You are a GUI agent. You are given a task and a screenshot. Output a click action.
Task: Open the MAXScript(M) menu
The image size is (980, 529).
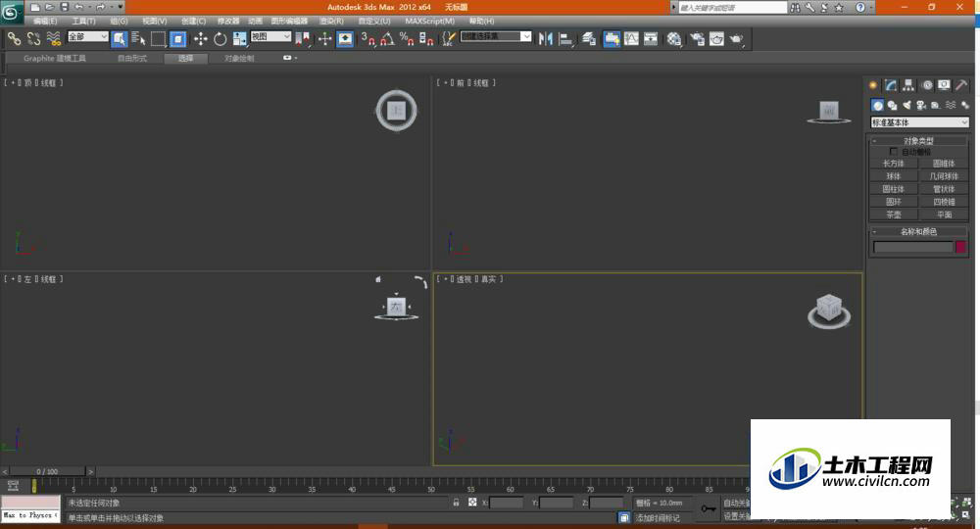[x=430, y=22]
